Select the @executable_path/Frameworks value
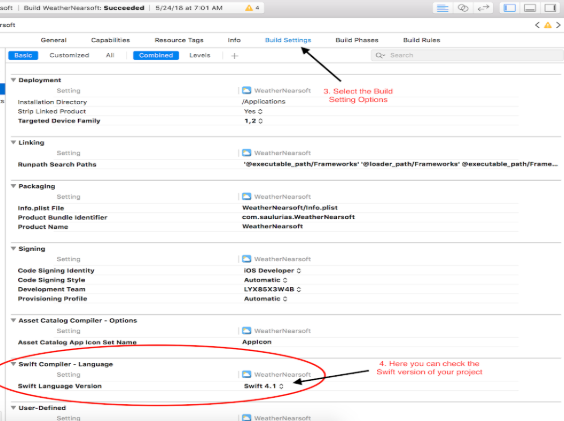Viewport: 564px width, 421px height. (x=400, y=164)
